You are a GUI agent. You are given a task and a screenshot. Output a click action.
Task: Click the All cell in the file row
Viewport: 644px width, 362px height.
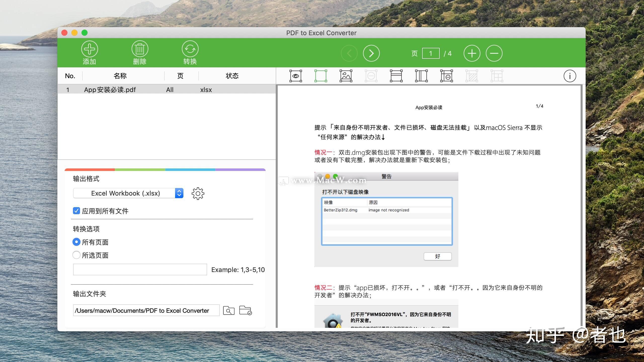click(170, 90)
